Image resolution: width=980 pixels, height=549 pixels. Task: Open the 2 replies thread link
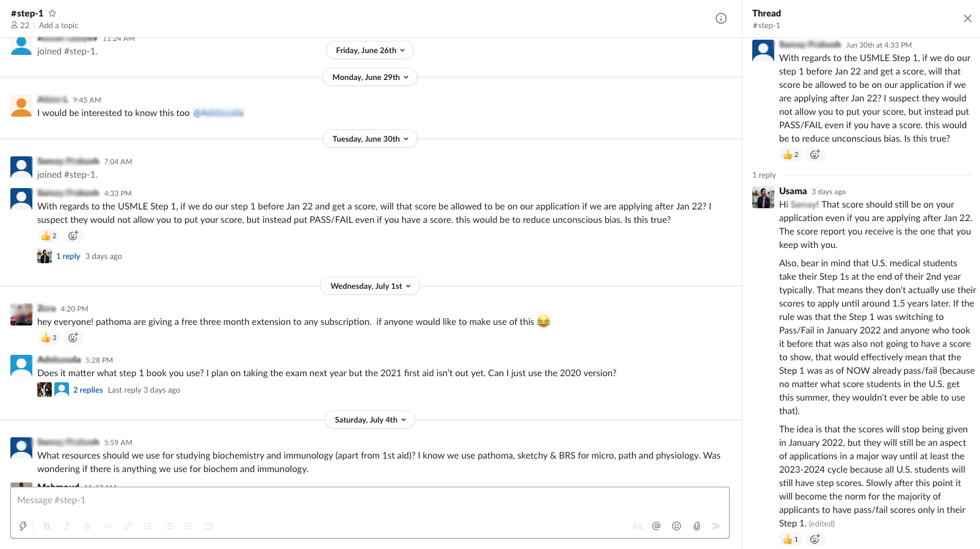pos(88,390)
